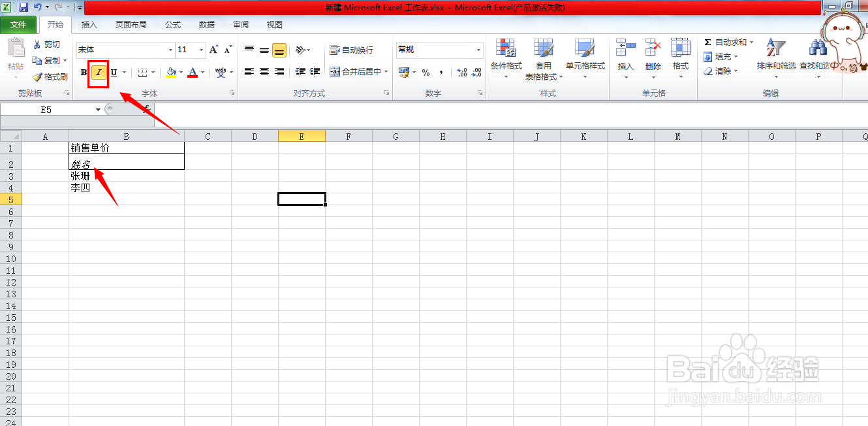The image size is (868, 426).
Task: Apply the yellow fill color bucket
Action: coord(171,73)
